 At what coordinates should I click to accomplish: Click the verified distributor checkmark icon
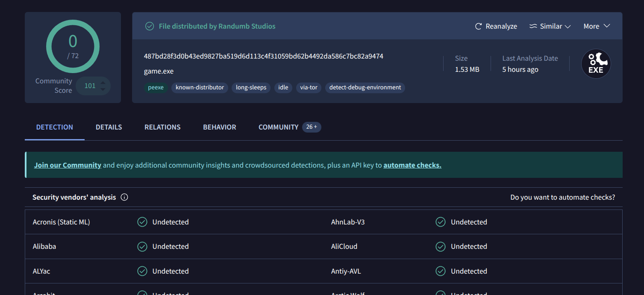tap(150, 27)
